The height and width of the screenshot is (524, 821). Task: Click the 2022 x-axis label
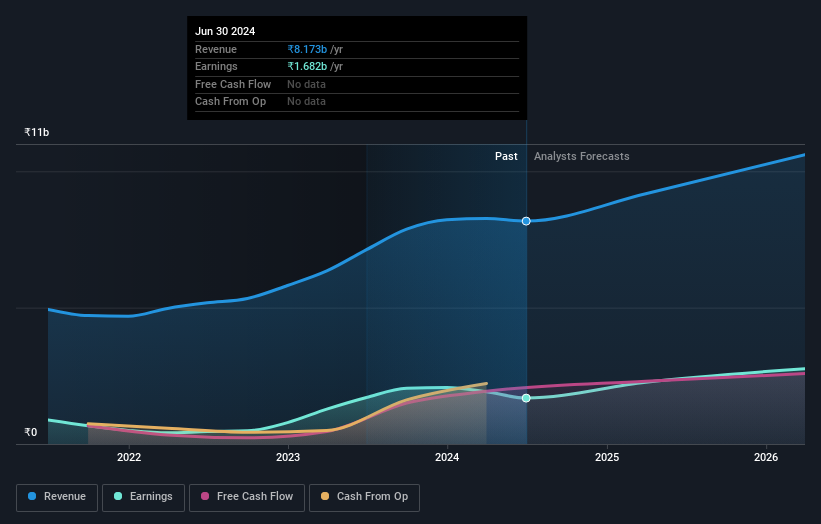coord(129,457)
